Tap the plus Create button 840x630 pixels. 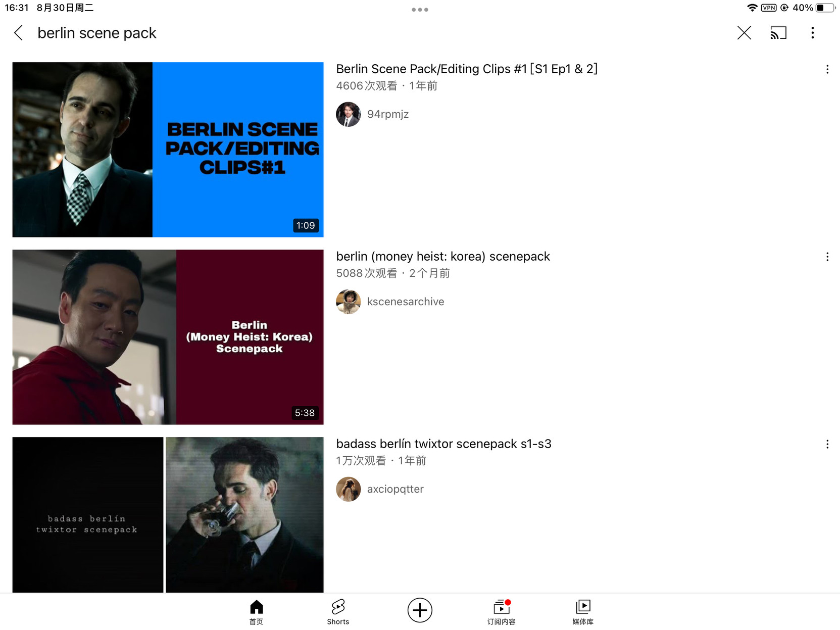coord(420,610)
